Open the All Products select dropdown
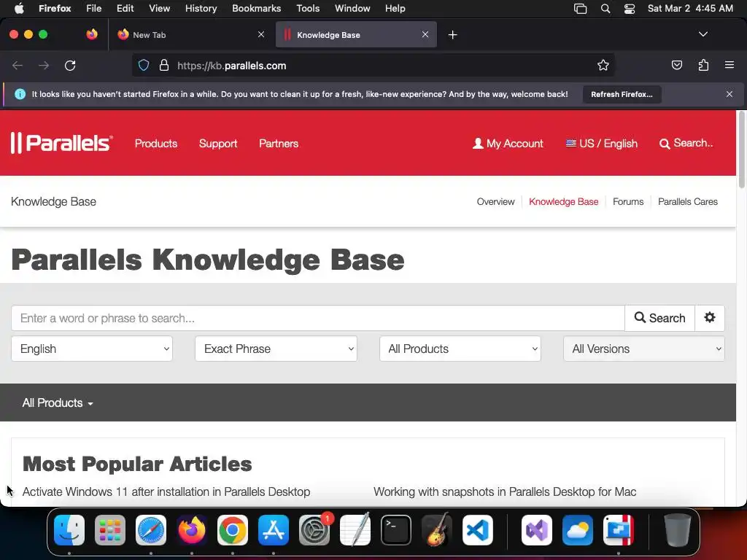Image resolution: width=747 pixels, height=560 pixels. (460, 349)
